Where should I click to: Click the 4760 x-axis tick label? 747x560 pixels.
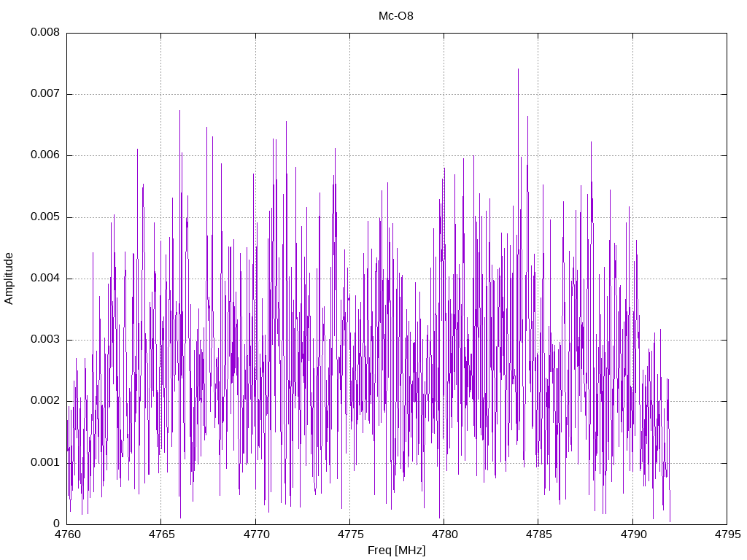(68, 534)
